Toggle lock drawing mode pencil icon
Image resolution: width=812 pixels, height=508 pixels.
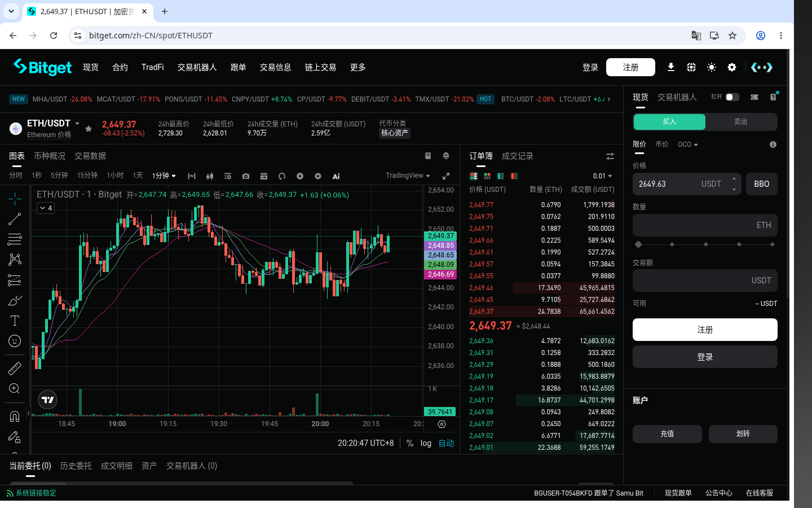pos(15,437)
